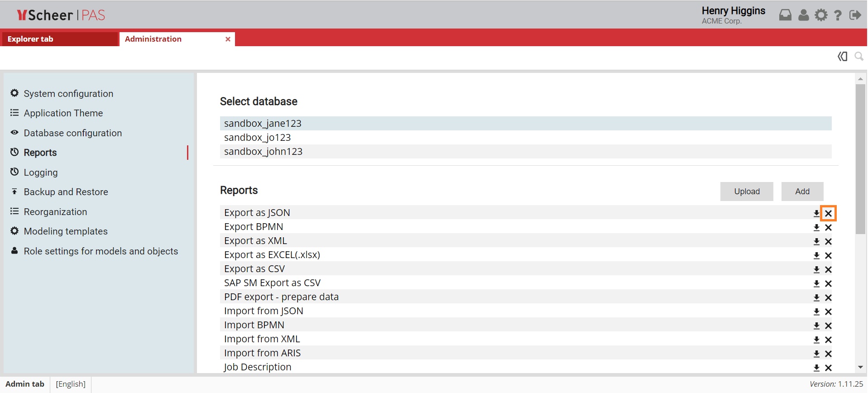Screen dimensions: 868x393
Task: Click scrollbar down arrow in reports panel
Action: pyautogui.click(x=860, y=367)
